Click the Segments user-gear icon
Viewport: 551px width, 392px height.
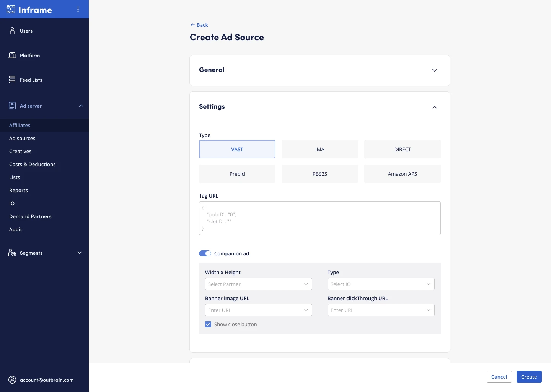pos(12,253)
